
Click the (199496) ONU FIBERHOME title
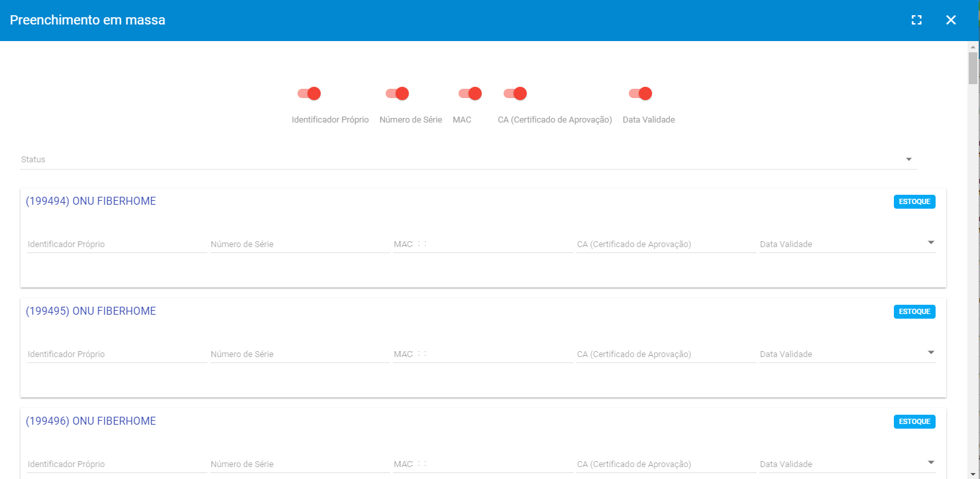tap(91, 421)
